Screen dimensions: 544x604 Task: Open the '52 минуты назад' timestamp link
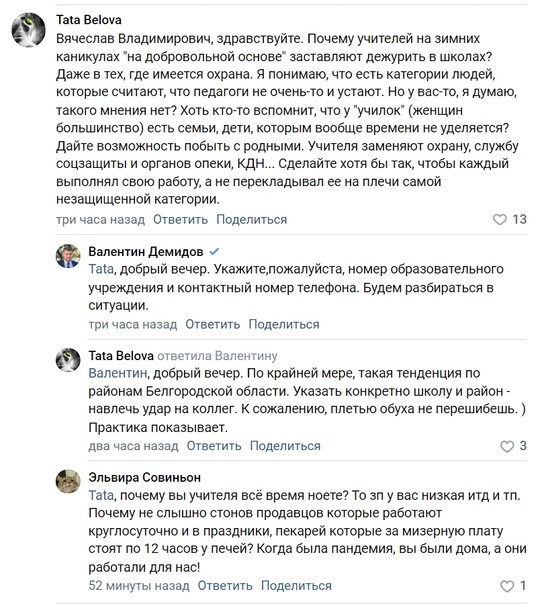(139, 586)
